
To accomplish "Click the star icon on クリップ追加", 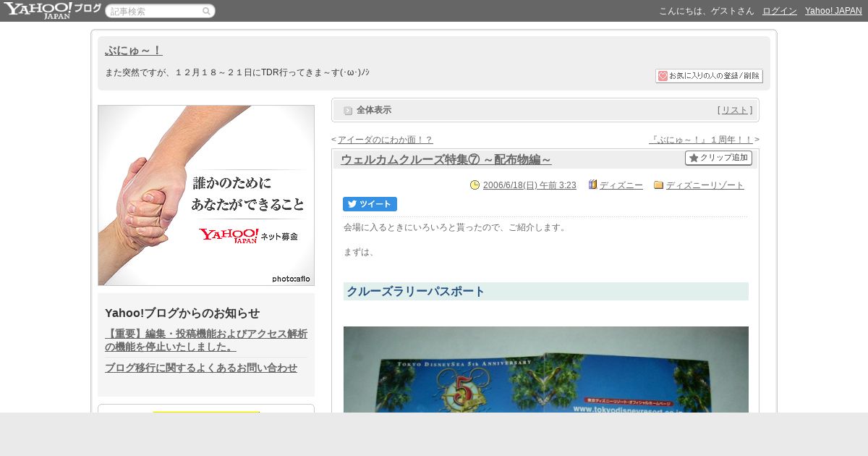I will pos(694,158).
